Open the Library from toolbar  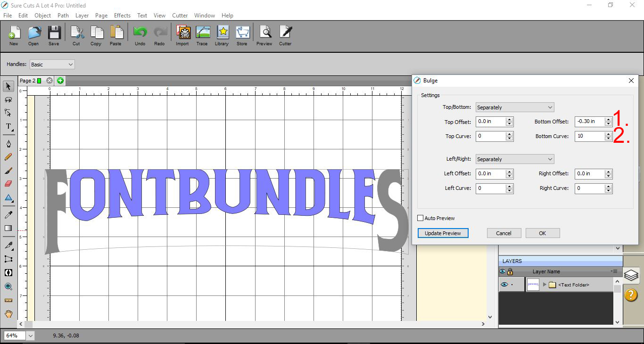[x=222, y=33]
